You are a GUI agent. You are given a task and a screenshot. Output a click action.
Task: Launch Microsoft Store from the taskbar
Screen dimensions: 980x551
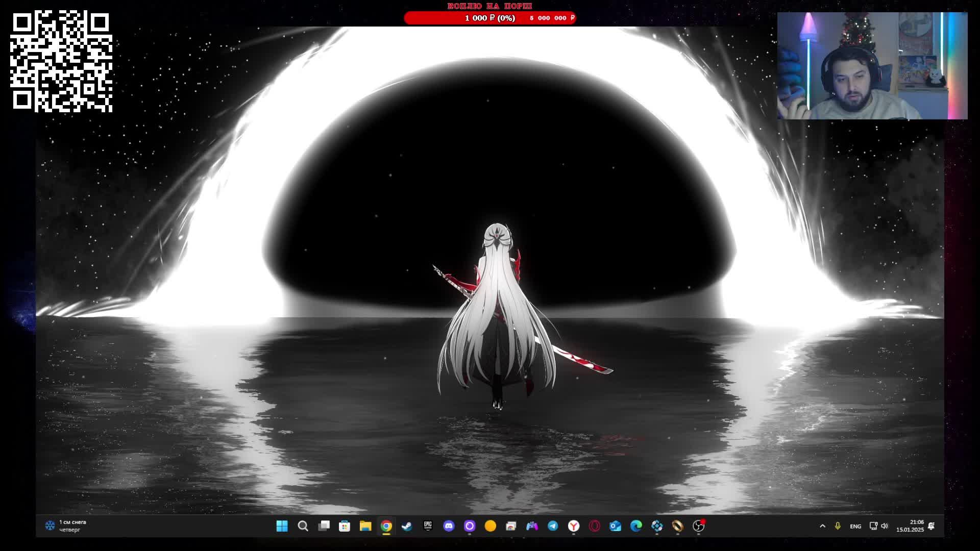click(345, 526)
